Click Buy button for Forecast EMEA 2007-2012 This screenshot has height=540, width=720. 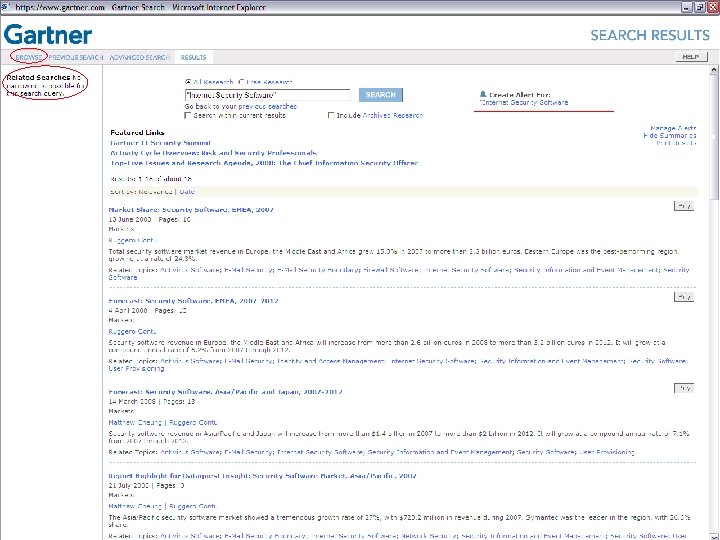click(x=684, y=297)
